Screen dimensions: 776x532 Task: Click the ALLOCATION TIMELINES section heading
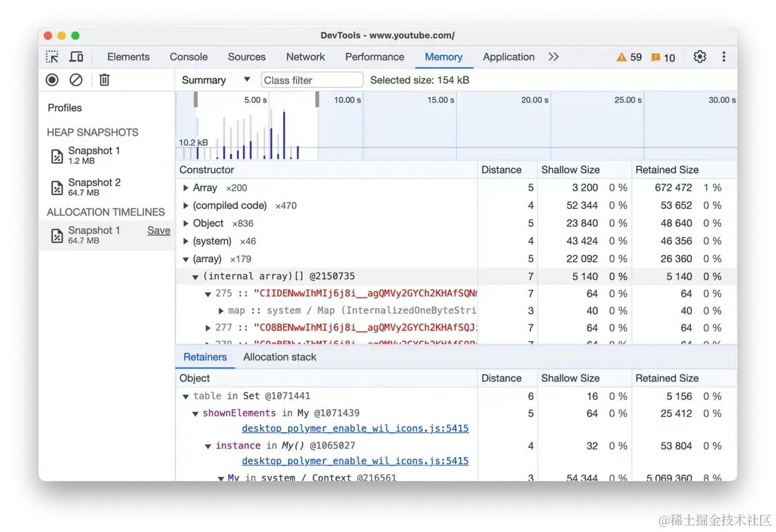click(106, 212)
